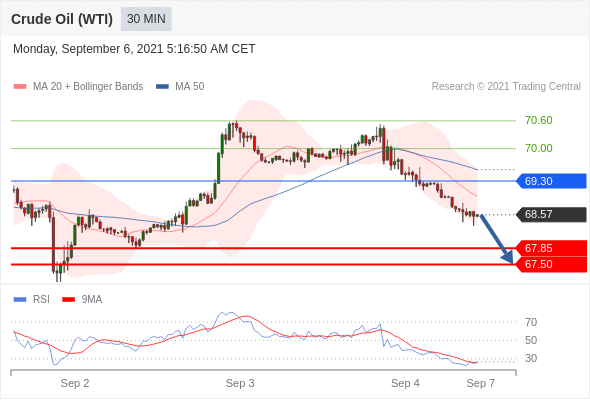Click the Sep 7 date on time axis
The width and height of the screenshot is (590, 400).
[x=481, y=383]
